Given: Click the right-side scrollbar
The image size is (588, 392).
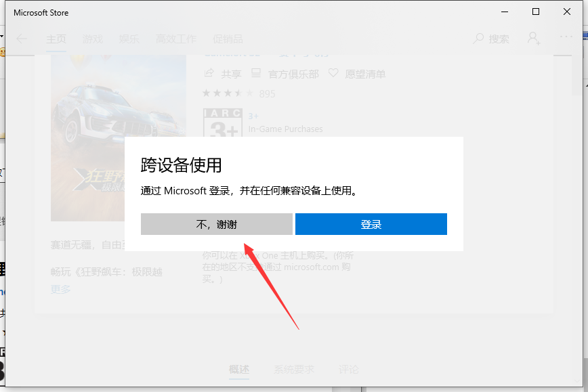Looking at the screenshot, I should click(x=584, y=203).
